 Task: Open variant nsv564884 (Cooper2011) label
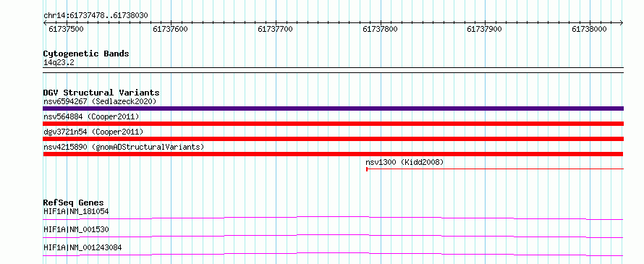tap(91, 116)
